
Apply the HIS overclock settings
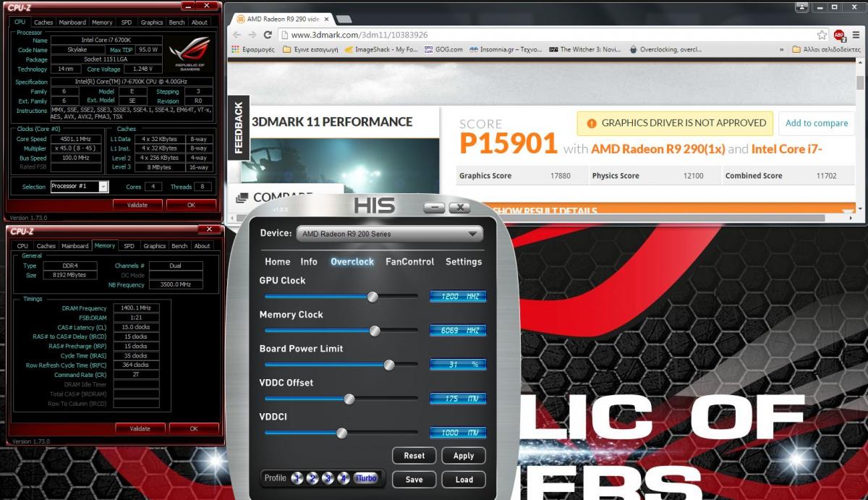(x=464, y=456)
